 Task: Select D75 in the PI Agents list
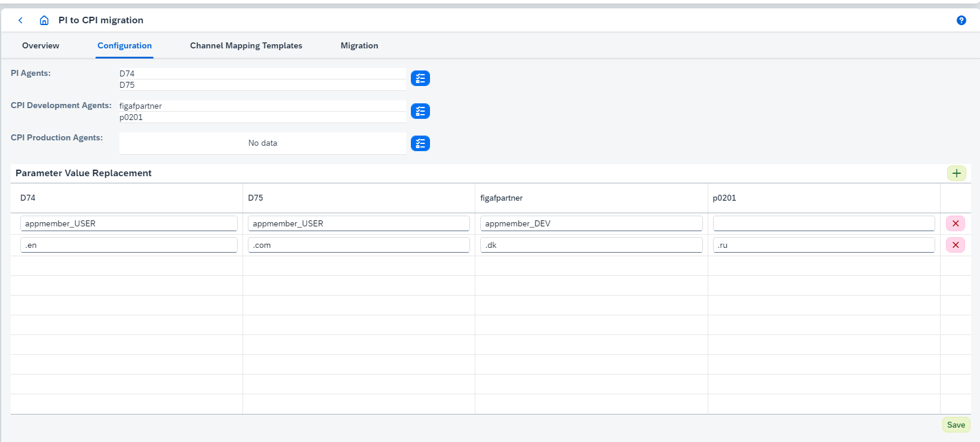(263, 85)
